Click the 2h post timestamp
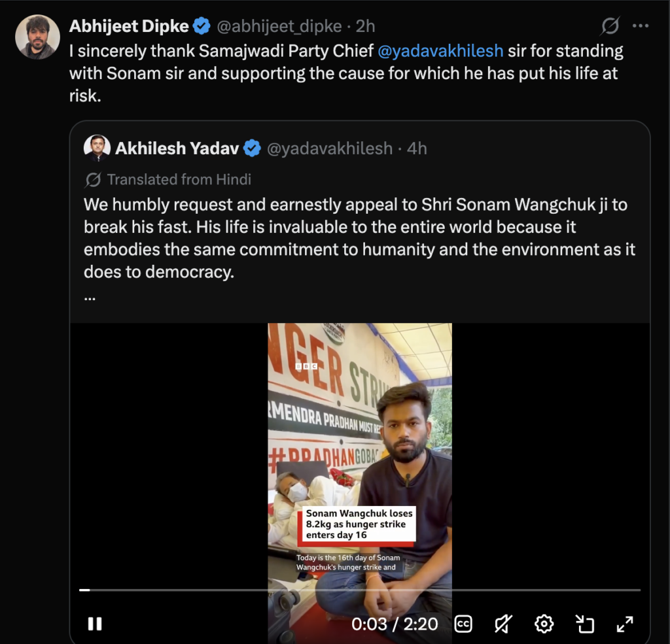 point(365,26)
